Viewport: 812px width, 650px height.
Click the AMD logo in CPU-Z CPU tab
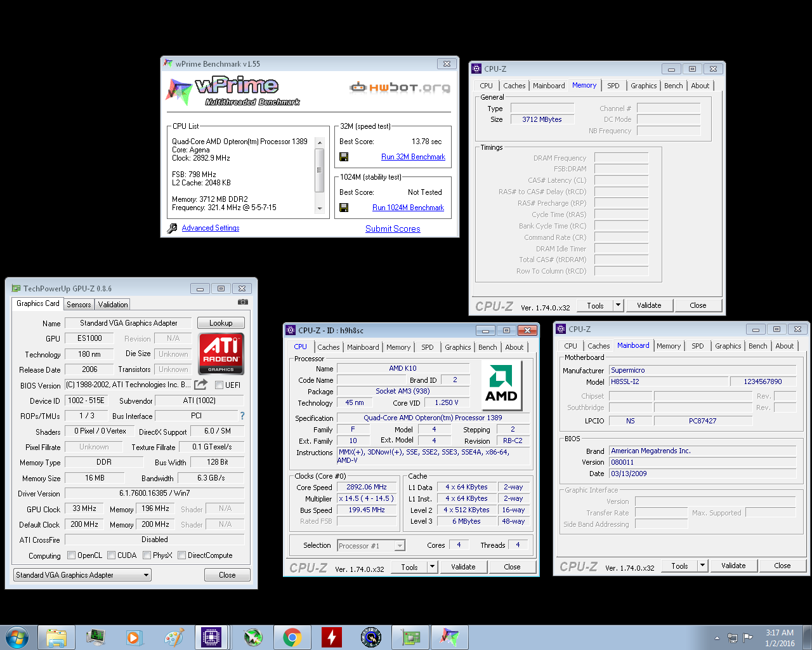click(x=501, y=384)
